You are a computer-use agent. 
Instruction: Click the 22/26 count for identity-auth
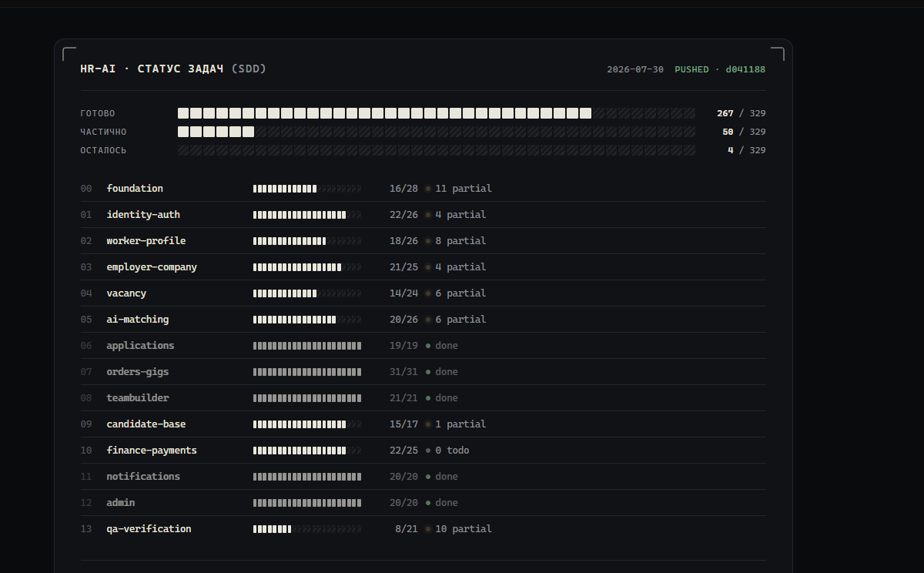(x=403, y=215)
